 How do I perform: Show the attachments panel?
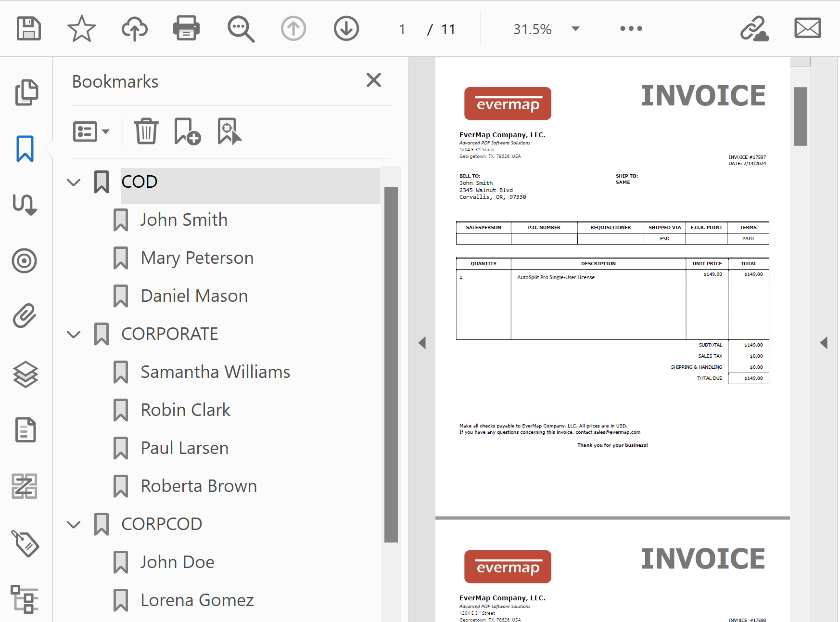pyautogui.click(x=24, y=316)
